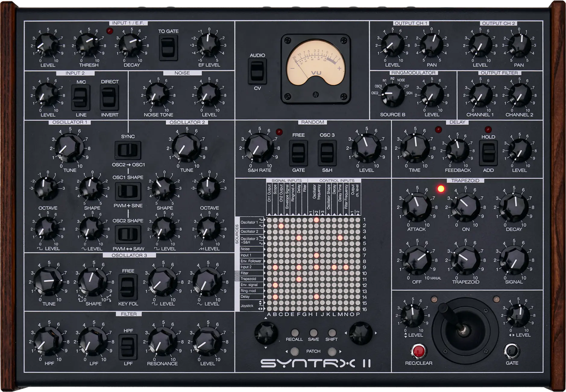The height and width of the screenshot is (392, 566).
Task: Click the "Noise" matrix source label
Action: [245, 249]
